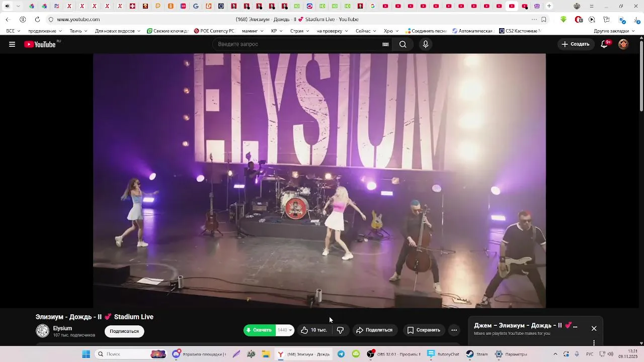Image resolution: width=644 pixels, height=362 pixels.
Task: Expand the на проверку bookmarks folder
Action: [x=333, y=31]
